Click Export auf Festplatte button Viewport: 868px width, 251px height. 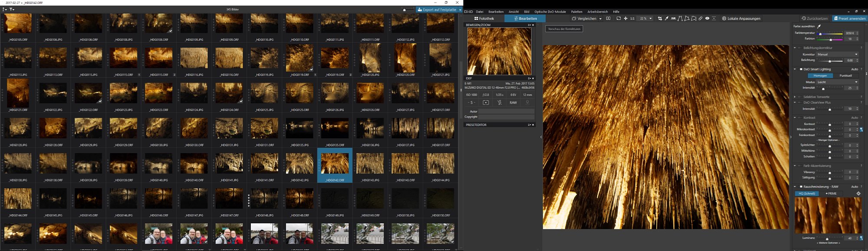point(437,10)
